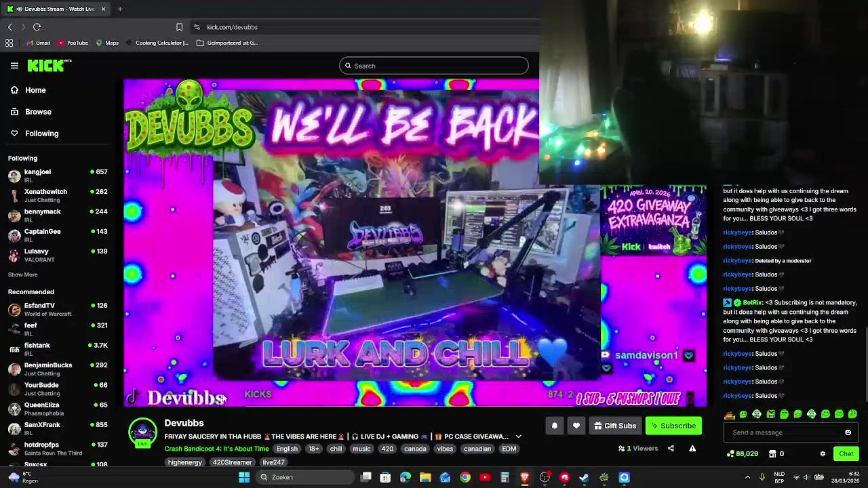Open Xenathewitch channel
This screenshot has width=868, height=488.
[58, 195]
